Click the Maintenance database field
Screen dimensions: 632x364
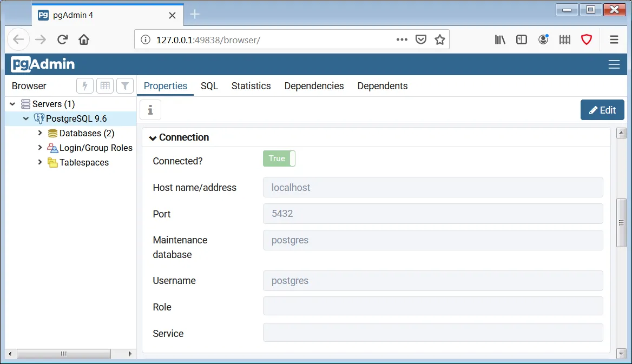tap(433, 240)
